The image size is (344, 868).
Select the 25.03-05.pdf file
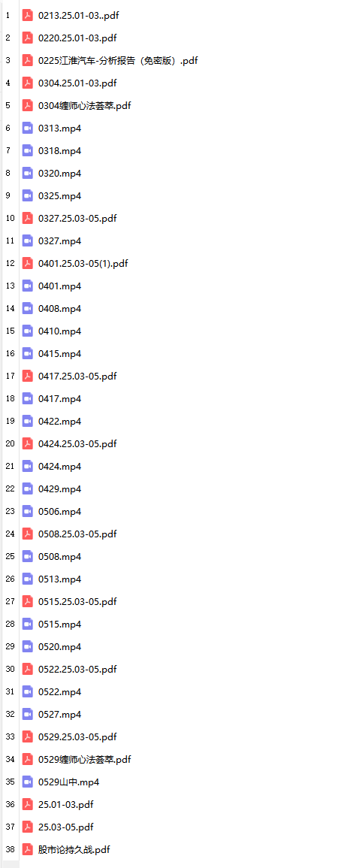pyautogui.click(x=66, y=827)
